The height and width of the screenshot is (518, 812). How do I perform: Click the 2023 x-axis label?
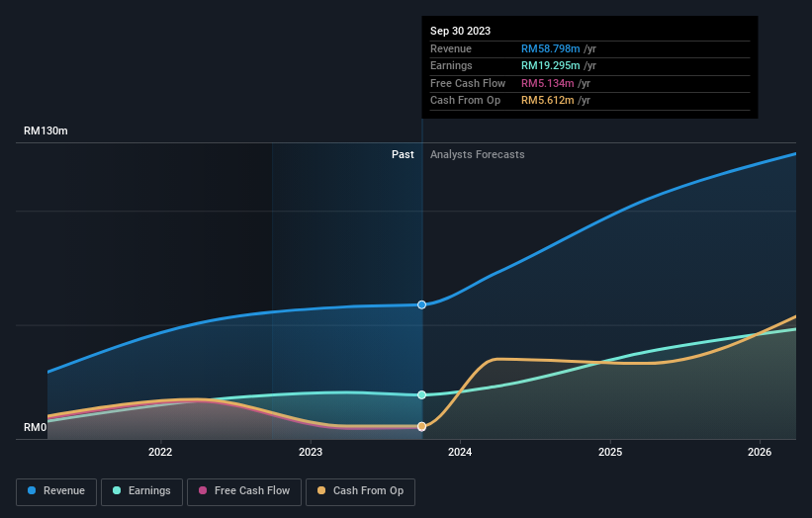311,452
